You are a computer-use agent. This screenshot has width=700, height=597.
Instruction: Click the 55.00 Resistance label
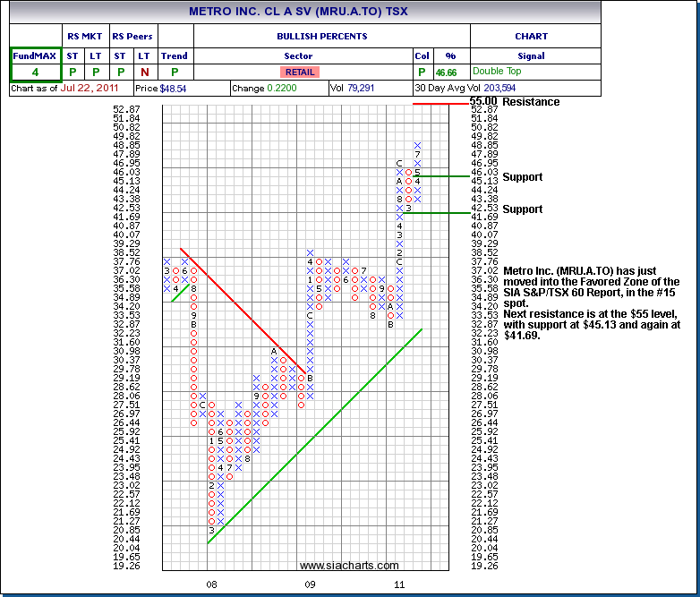click(515, 102)
